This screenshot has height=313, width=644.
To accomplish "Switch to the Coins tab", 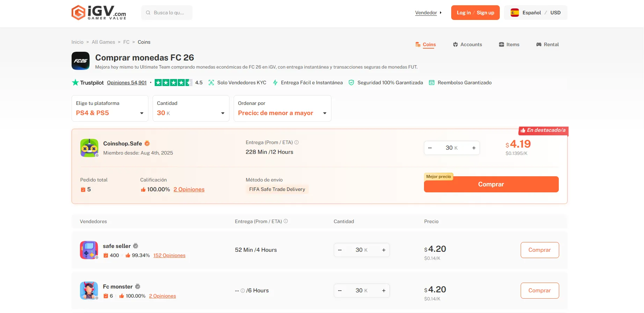I will coord(426,44).
